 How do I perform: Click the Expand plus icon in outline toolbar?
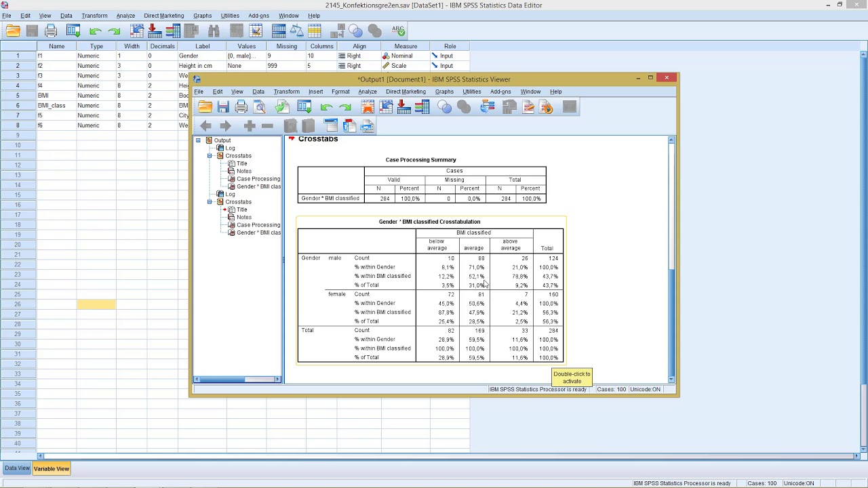[x=249, y=126]
